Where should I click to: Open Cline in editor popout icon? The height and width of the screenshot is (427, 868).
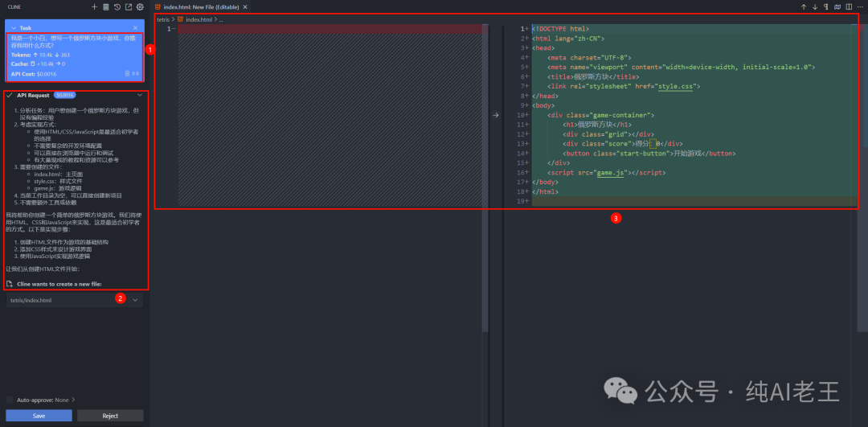click(129, 7)
